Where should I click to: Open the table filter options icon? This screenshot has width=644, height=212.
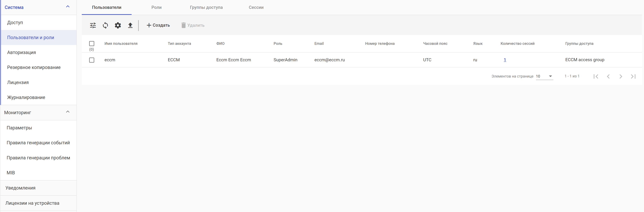93,25
